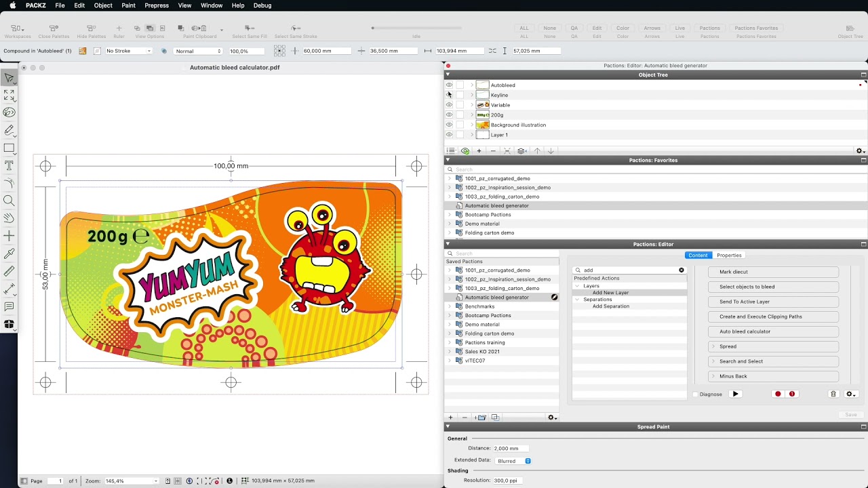The height and width of the screenshot is (488, 868).
Task: Open the Normal blend mode dropdown
Action: tap(198, 51)
